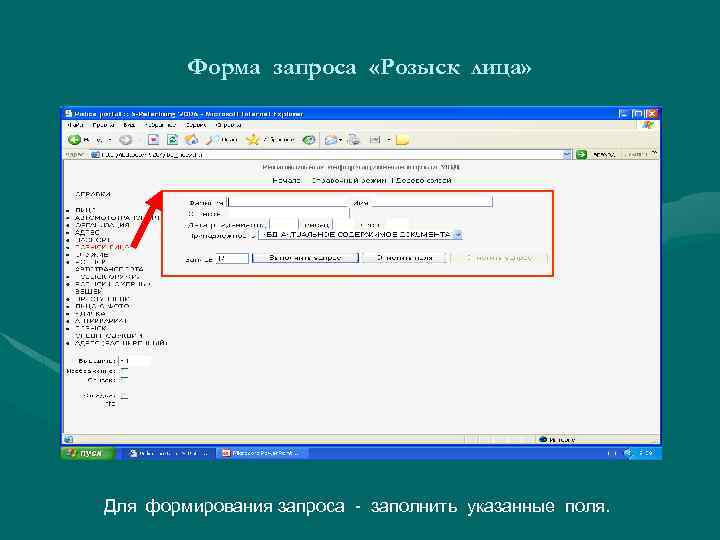Viewport: 720px width, 540px height.
Task: Click the birth date год field
Action: point(396,225)
